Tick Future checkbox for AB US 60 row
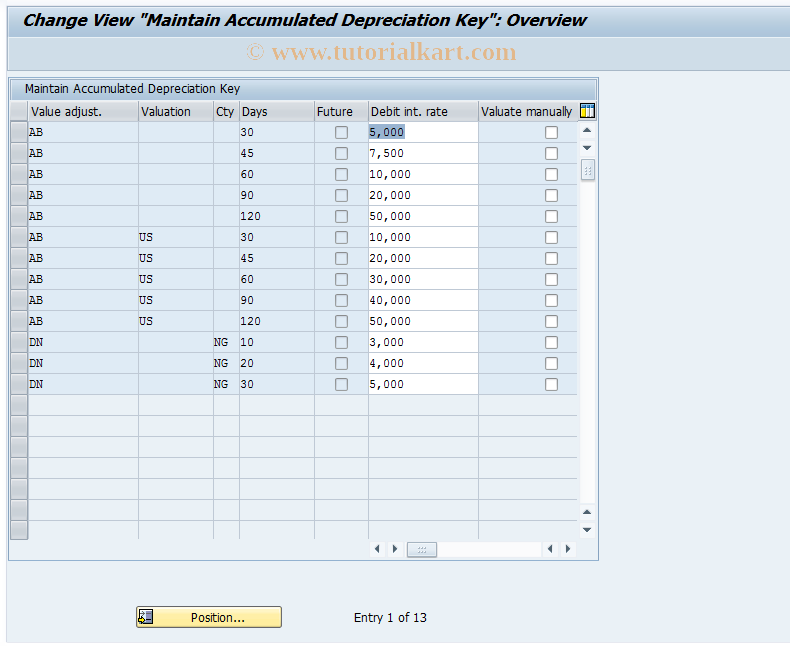 (x=341, y=280)
